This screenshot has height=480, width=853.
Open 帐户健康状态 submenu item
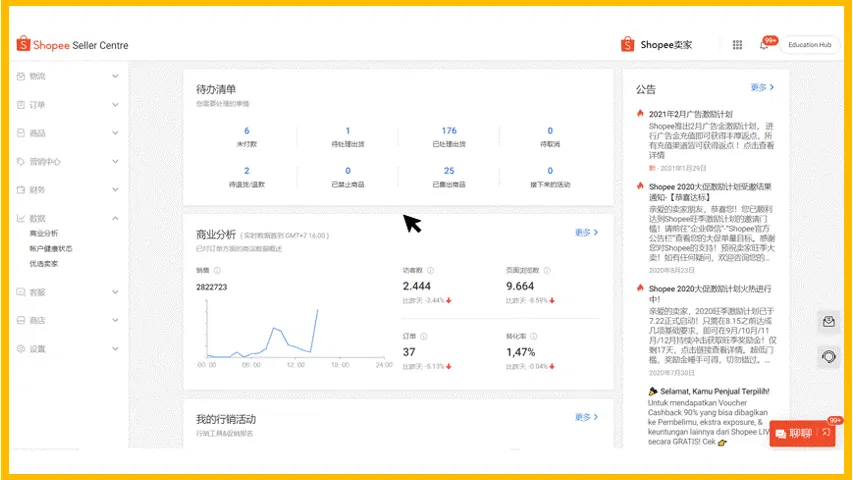[x=51, y=249]
